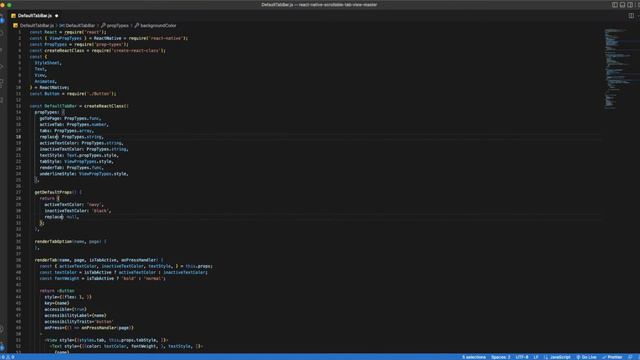
Task: Click 'renderTab' method definition line
Action: [99, 260]
